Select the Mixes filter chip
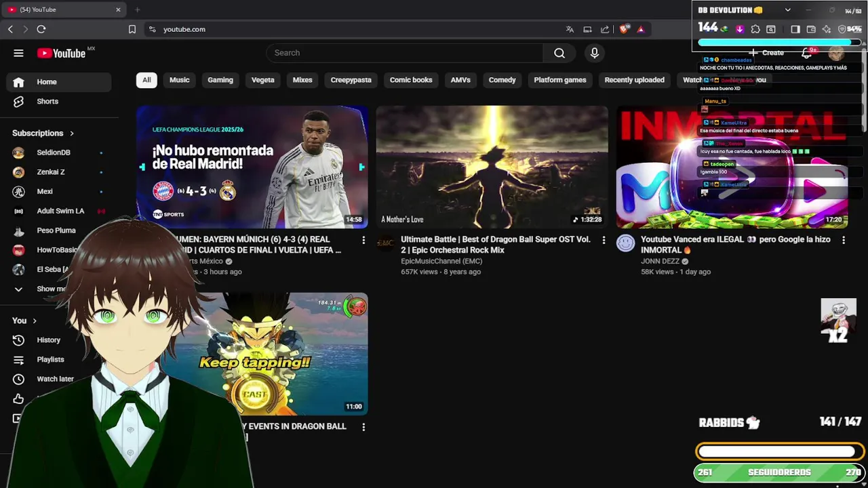Image resolution: width=868 pixels, height=488 pixels. pos(302,80)
